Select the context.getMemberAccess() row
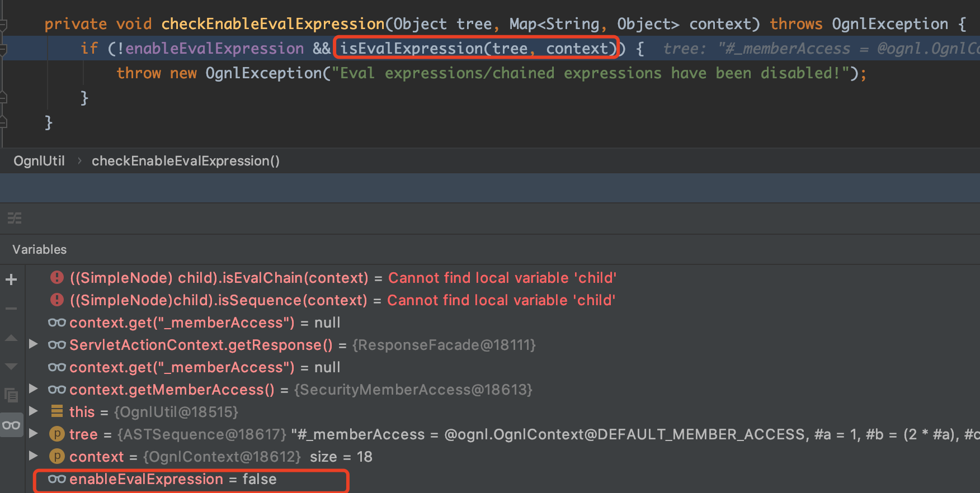This screenshot has width=980, height=493. pos(502,390)
